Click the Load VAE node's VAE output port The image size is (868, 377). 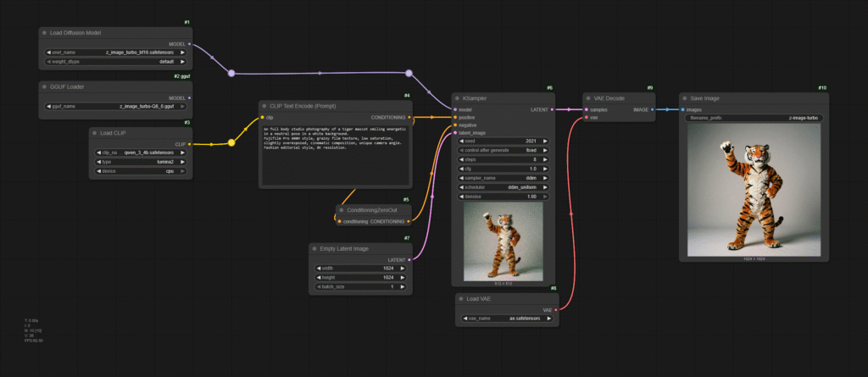pos(557,310)
